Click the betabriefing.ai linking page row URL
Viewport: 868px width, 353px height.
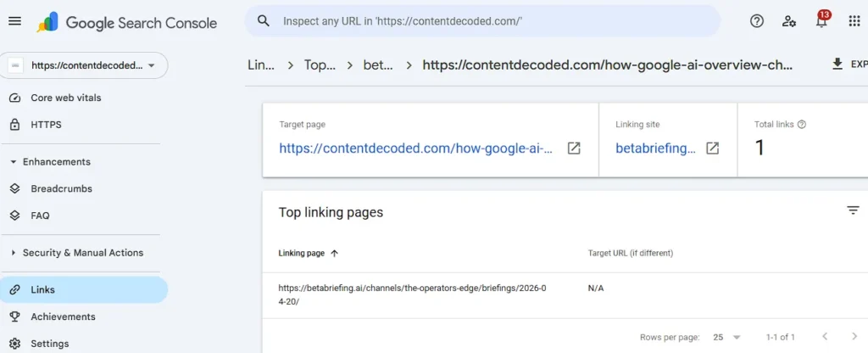413,294
